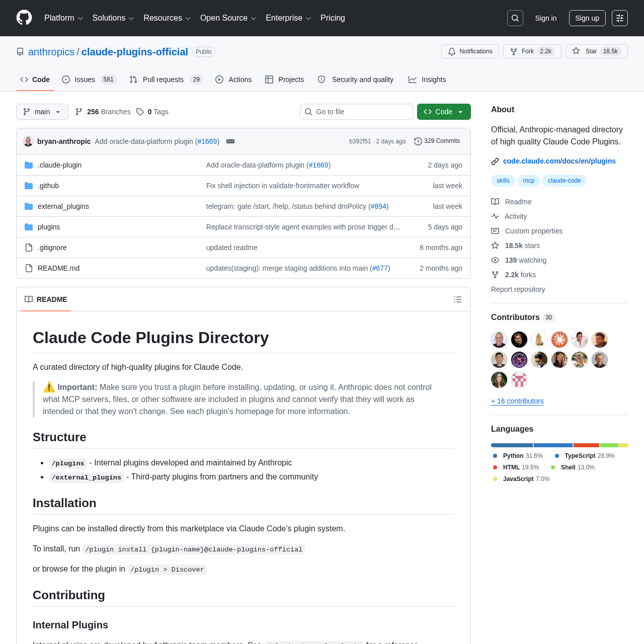Open the Pricing page
This screenshot has height=644, width=644.
[333, 18]
